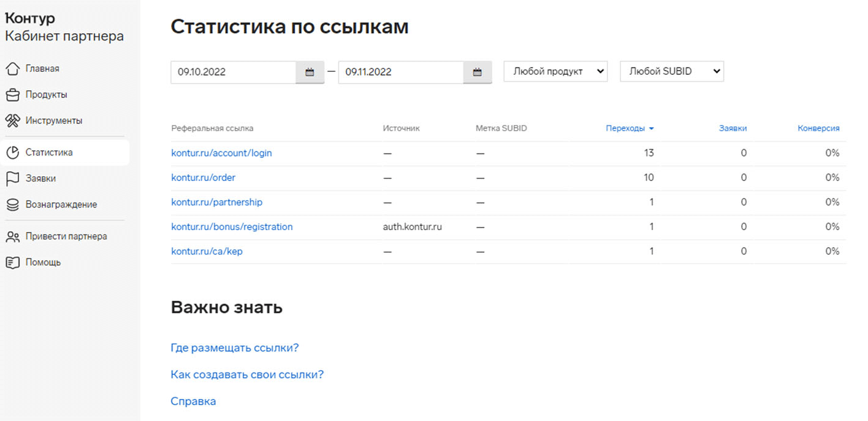Open the kontur.ru/bonus/registration referral link
This screenshot has height=421, width=868.
(232, 226)
